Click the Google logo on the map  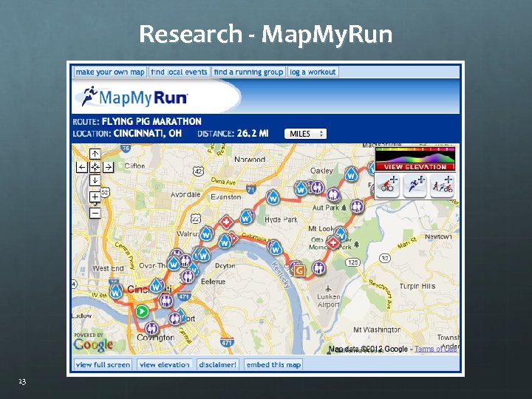93,345
